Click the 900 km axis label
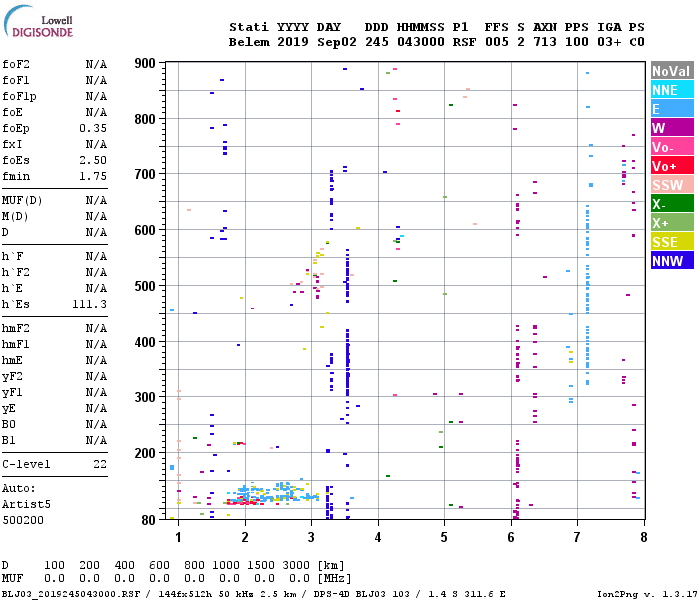Viewport: 700px width, 600px height. point(145,63)
